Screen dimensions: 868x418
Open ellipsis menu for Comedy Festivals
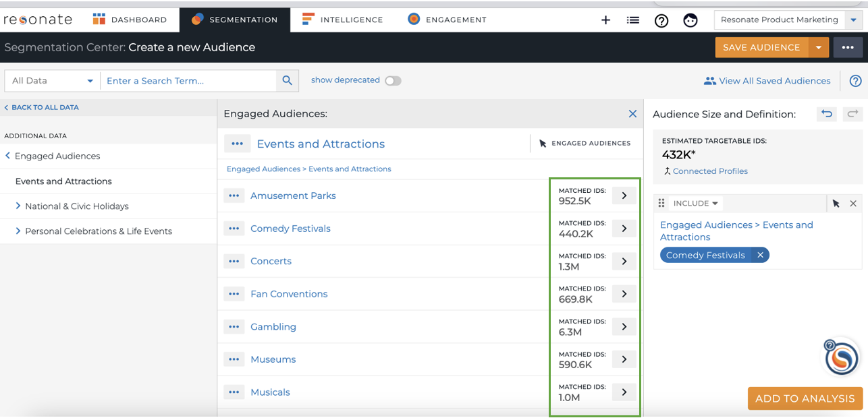(x=234, y=229)
